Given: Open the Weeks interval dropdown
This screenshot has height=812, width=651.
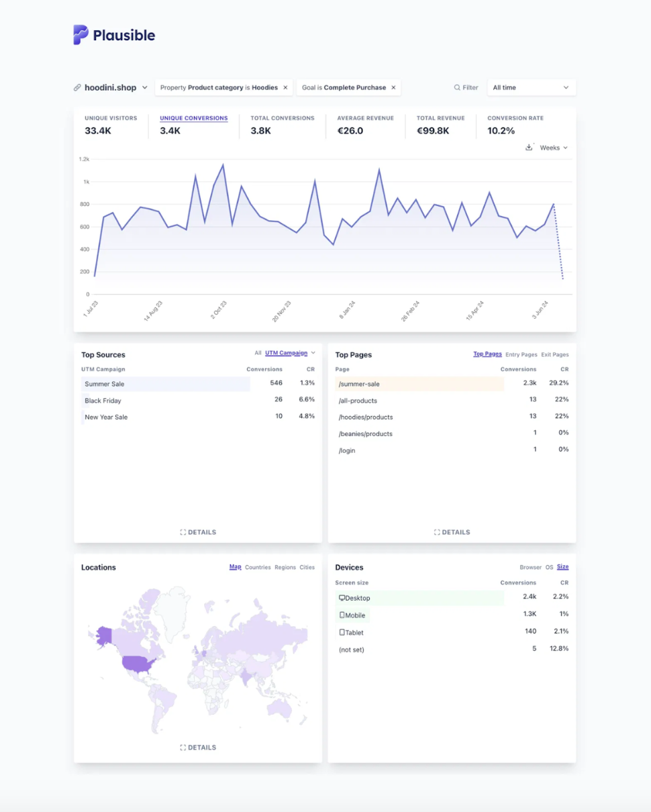Looking at the screenshot, I should (x=553, y=147).
